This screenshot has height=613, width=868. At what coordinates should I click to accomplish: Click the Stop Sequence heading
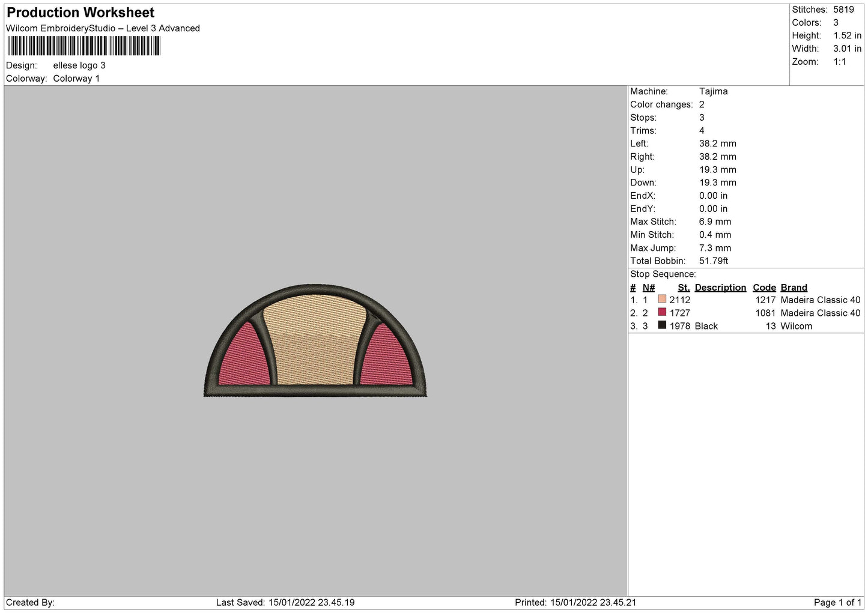click(x=661, y=274)
